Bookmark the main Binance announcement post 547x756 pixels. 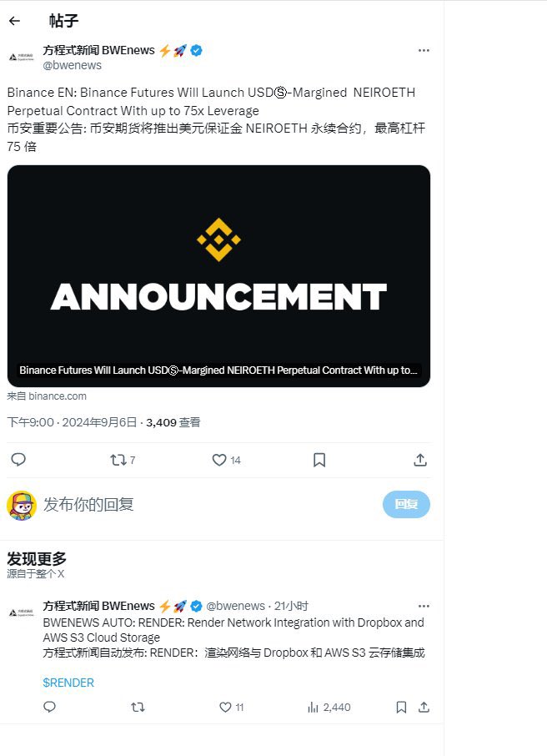point(319,460)
